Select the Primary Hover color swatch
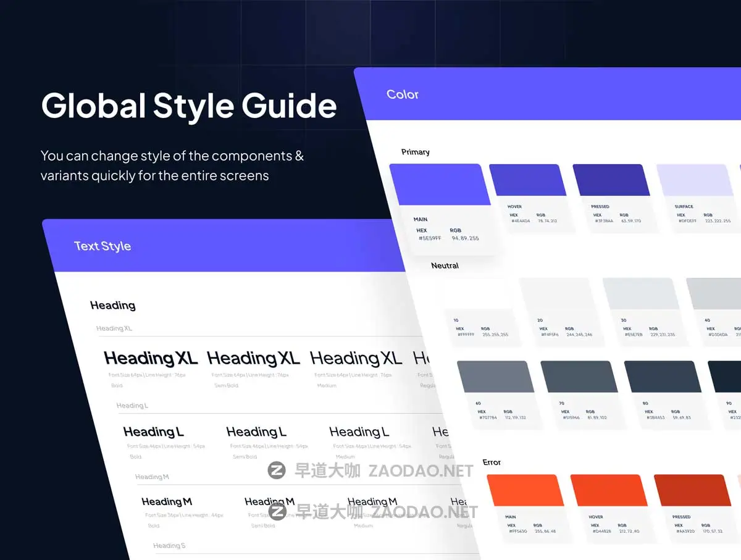The width and height of the screenshot is (741, 560). (527, 180)
